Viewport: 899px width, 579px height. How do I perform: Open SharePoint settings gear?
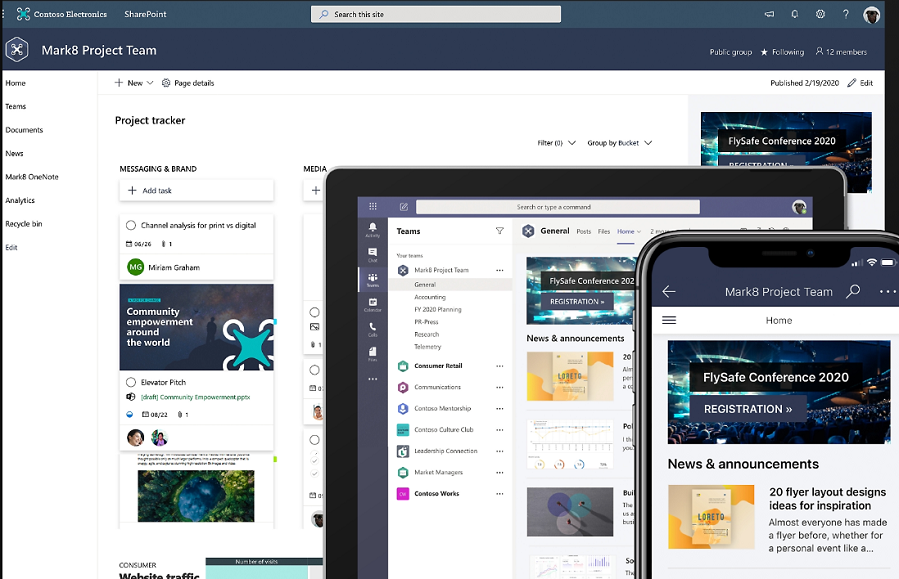(821, 15)
